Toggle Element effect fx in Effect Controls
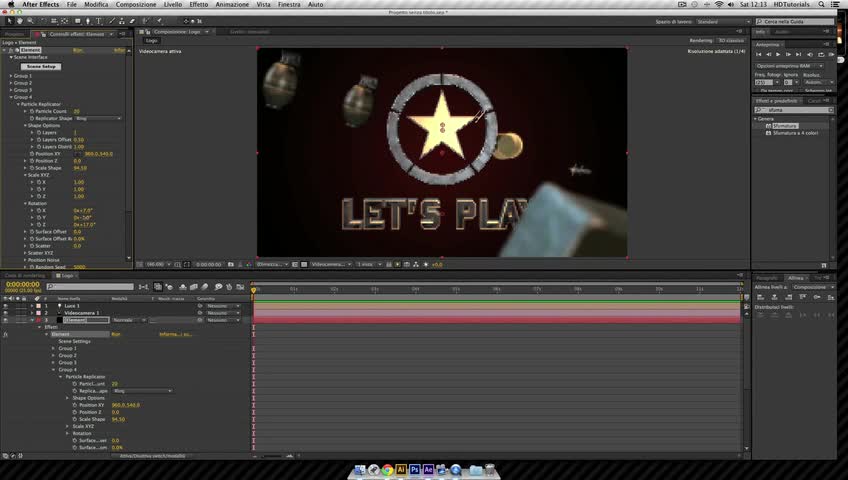This screenshot has height=480, width=848. click(x=11, y=50)
